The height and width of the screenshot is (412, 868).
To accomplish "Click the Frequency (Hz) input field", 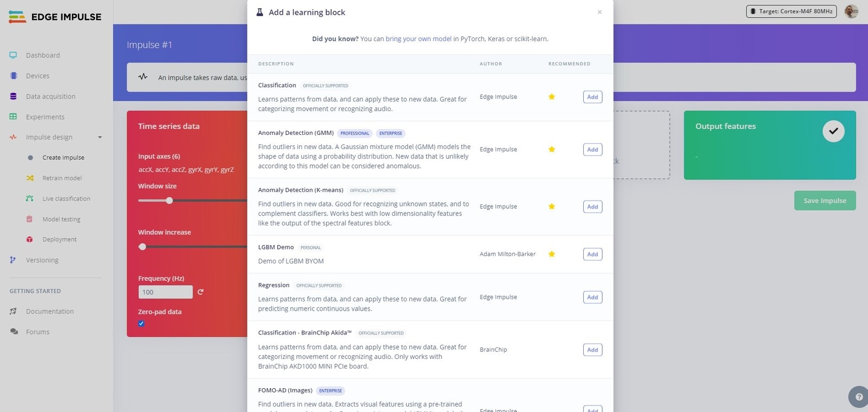I will tap(165, 292).
